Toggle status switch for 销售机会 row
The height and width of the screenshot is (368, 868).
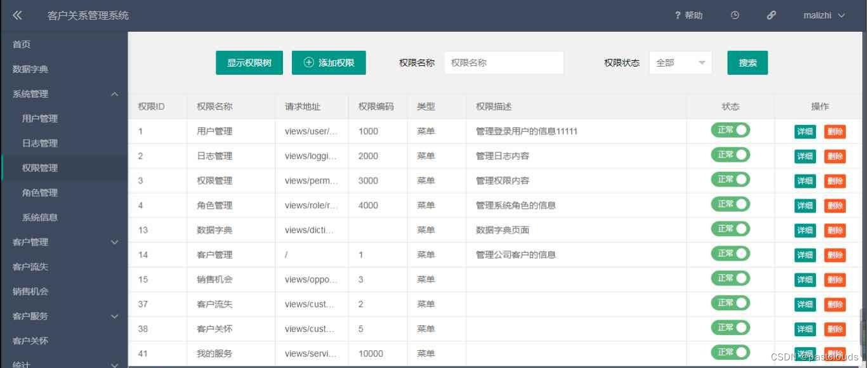[x=730, y=279]
